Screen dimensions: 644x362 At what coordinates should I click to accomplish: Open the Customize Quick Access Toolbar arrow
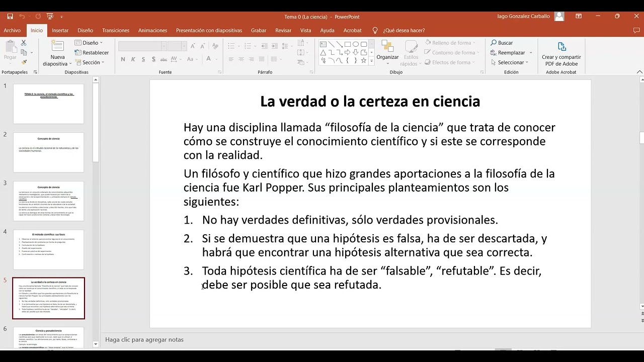point(61,17)
